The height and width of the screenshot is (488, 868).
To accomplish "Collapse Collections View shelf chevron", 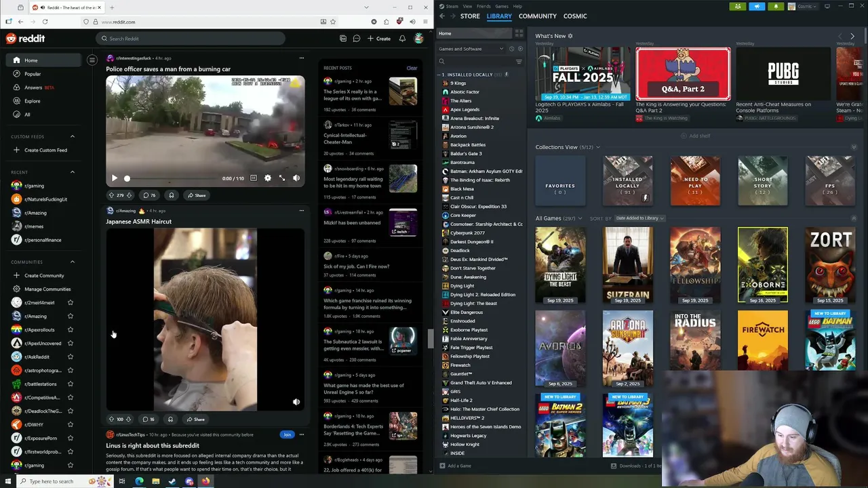I will tap(854, 147).
